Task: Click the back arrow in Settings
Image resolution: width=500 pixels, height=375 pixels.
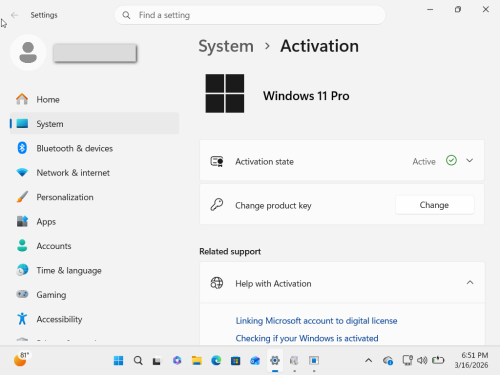Action: coord(14,15)
